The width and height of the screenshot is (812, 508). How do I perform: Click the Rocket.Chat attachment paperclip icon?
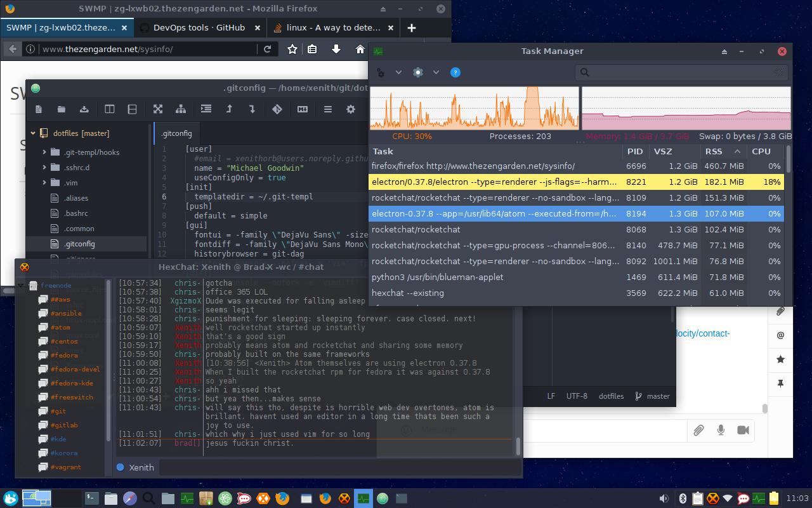pyautogui.click(x=698, y=431)
